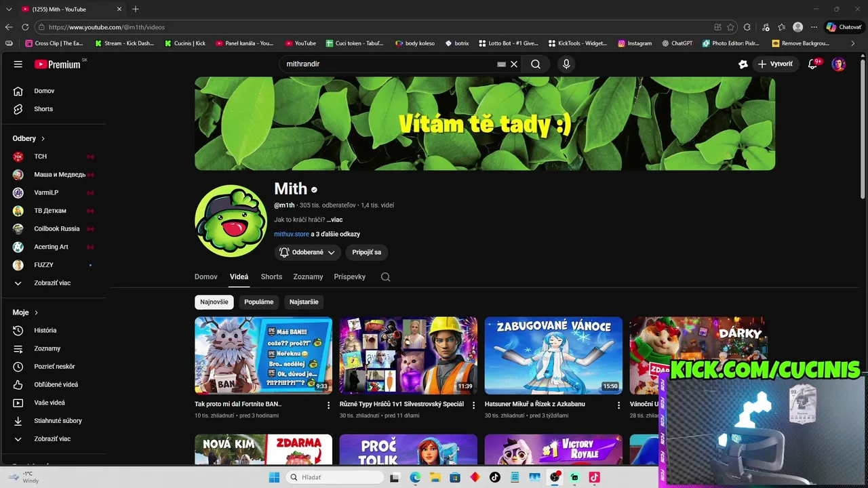Search within channel magnifier icon
Image resolution: width=868 pixels, height=488 pixels.
point(386,277)
